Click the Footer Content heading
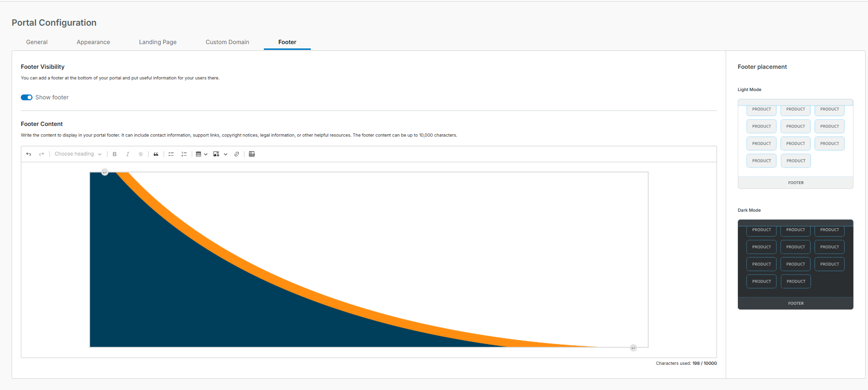Viewport: 868px width, 390px height. (x=42, y=124)
